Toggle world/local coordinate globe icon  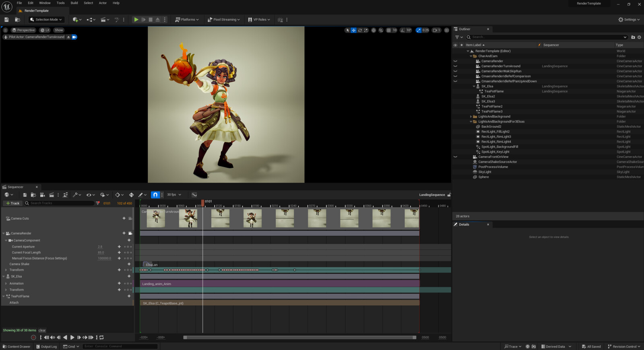point(374,30)
